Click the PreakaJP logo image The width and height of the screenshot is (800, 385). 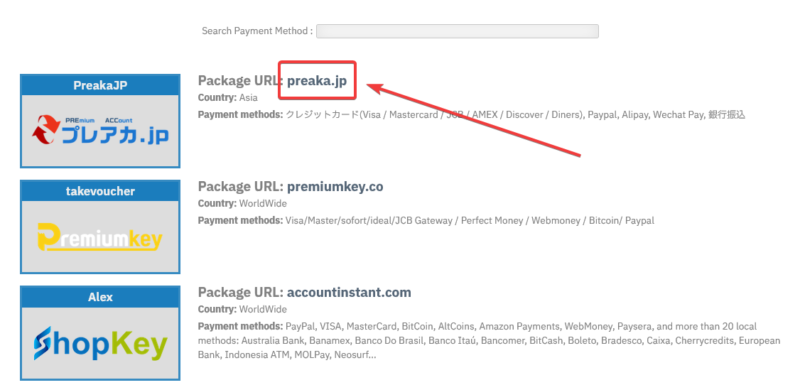tap(100, 131)
